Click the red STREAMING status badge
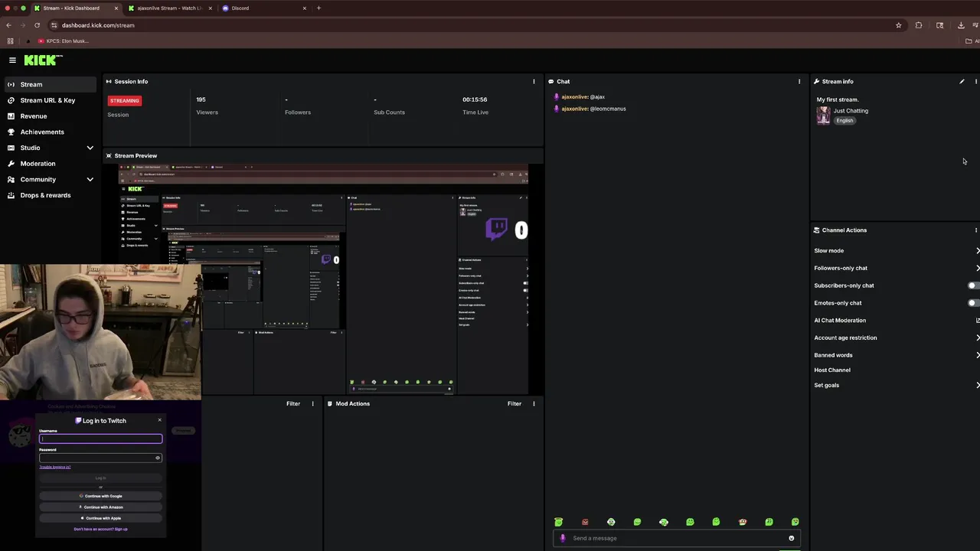 [x=125, y=100]
